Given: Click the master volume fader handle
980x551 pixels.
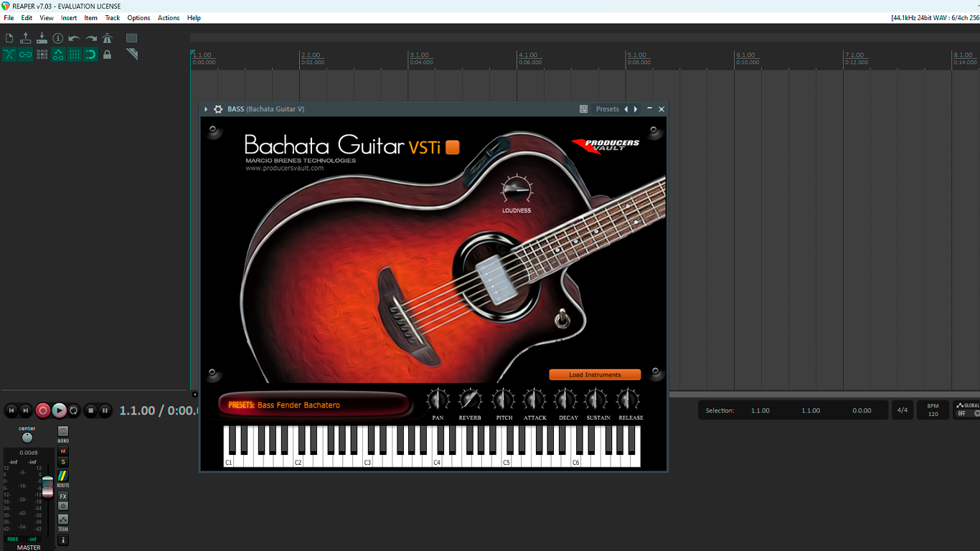Looking at the screenshot, I should click(47, 486).
